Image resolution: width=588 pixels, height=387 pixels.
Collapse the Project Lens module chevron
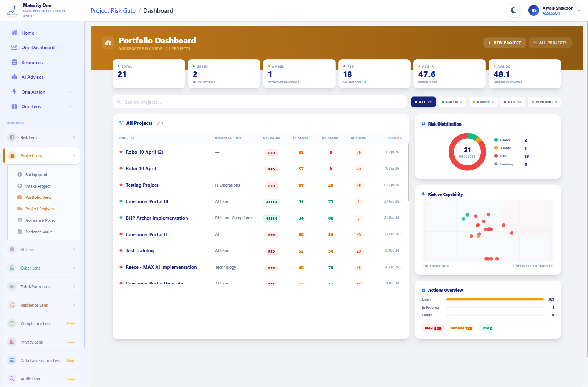(74, 156)
